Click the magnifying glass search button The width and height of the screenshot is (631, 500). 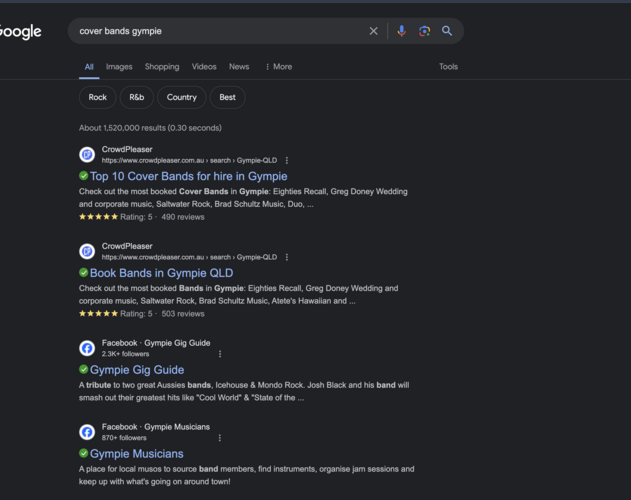447,31
